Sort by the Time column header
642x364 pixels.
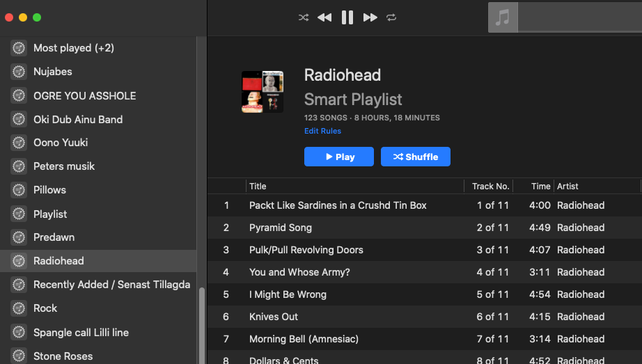[533, 187]
